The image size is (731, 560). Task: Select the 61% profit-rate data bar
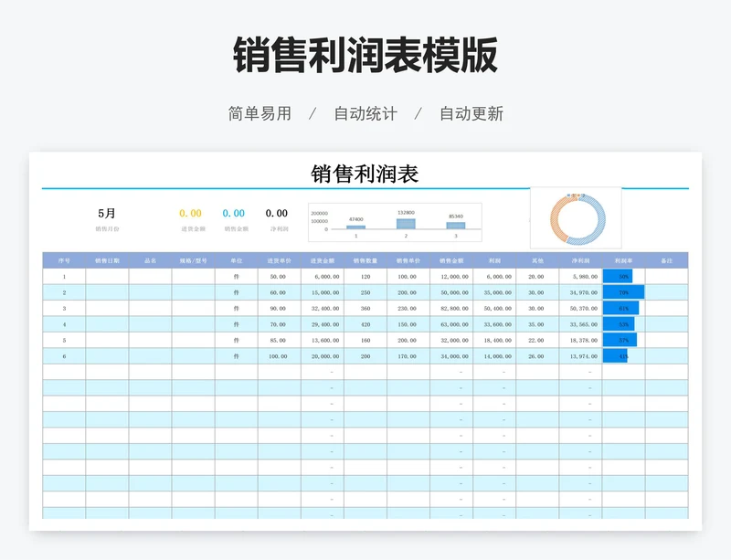pos(621,308)
